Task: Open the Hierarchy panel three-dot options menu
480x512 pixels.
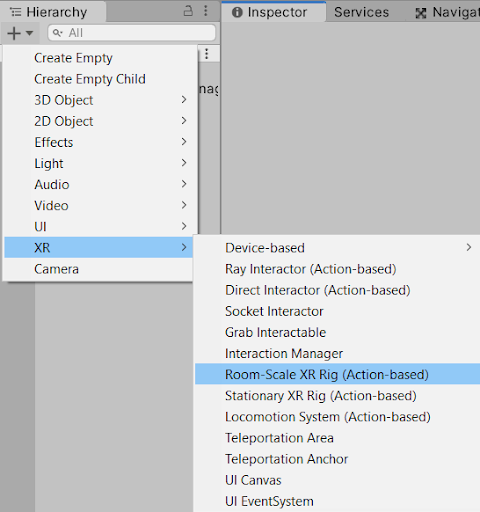Action: (x=206, y=11)
